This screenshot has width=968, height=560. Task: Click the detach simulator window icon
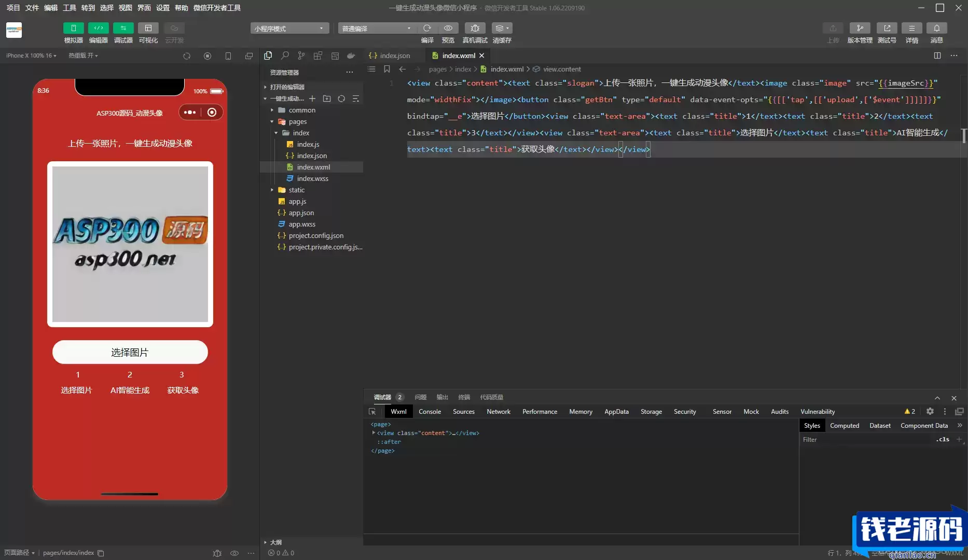[249, 56]
